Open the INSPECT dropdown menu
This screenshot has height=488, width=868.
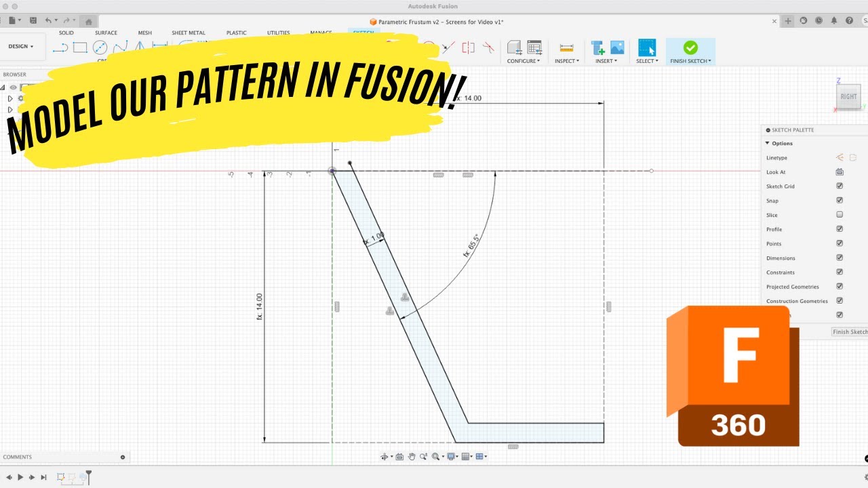[x=567, y=61]
